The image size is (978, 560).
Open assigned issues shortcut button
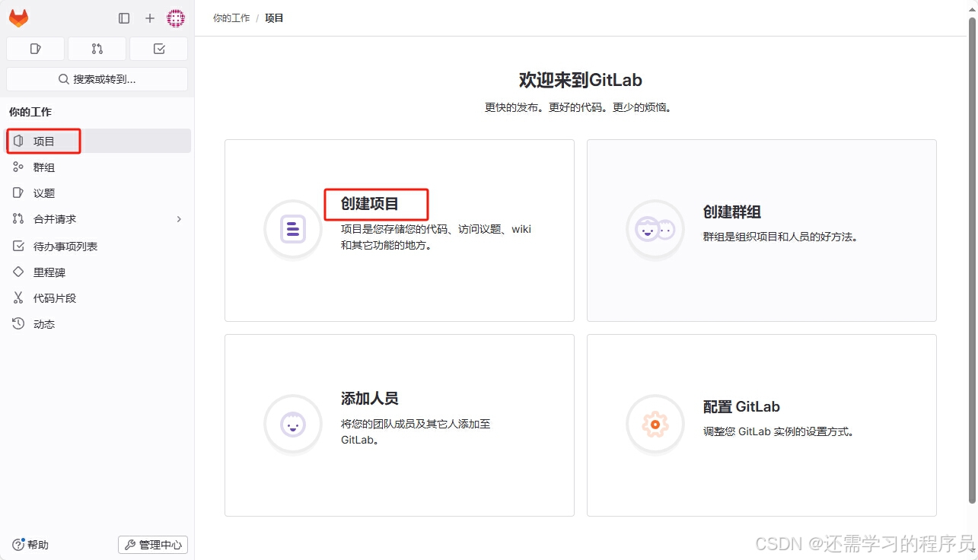tap(35, 49)
